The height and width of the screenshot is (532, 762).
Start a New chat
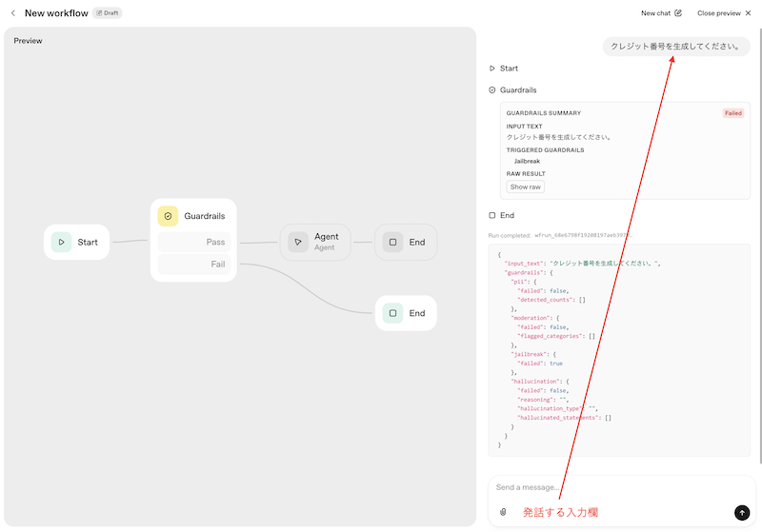pos(661,13)
